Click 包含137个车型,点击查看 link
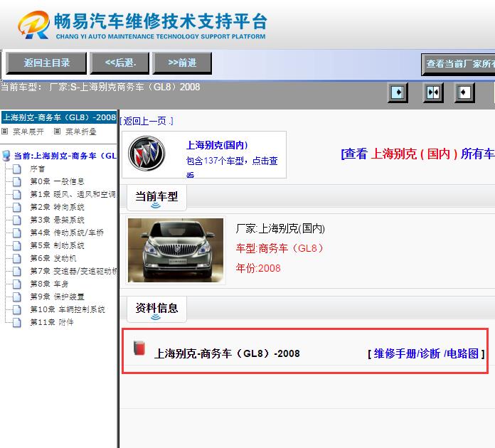 [232, 166]
